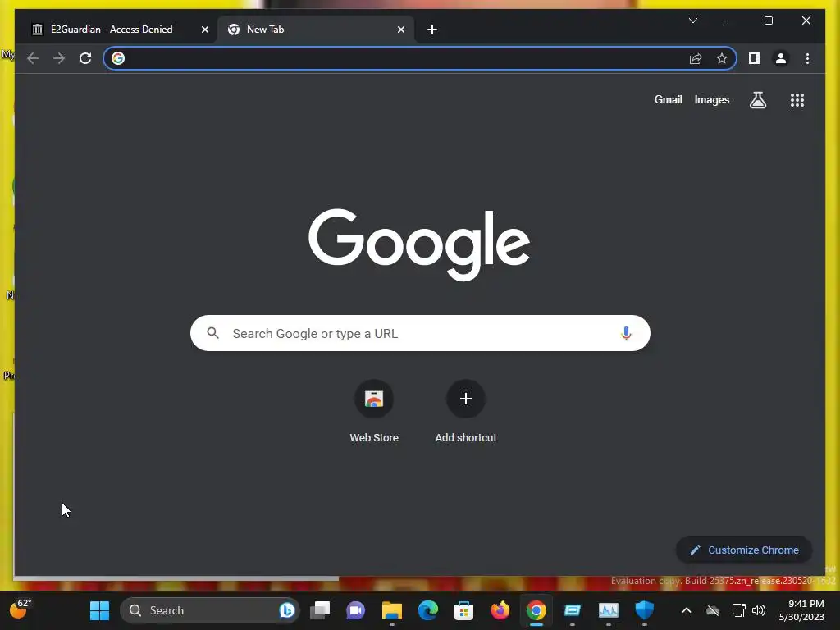Open the Google apps grid

click(797, 100)
